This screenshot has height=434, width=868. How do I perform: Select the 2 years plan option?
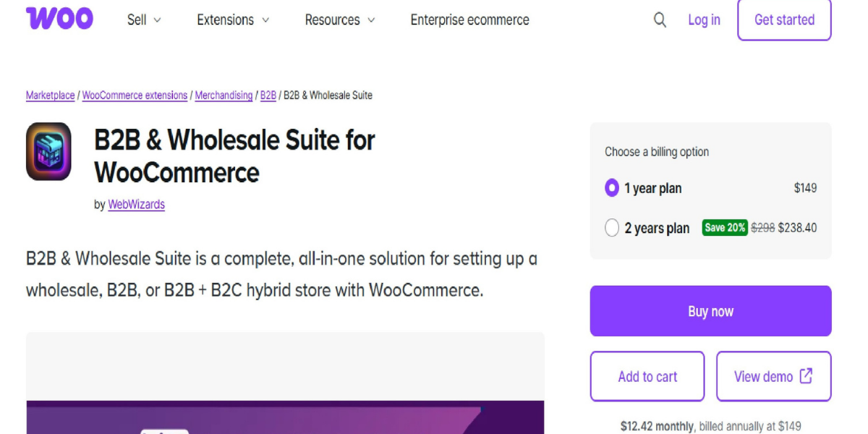pos(612,228)
